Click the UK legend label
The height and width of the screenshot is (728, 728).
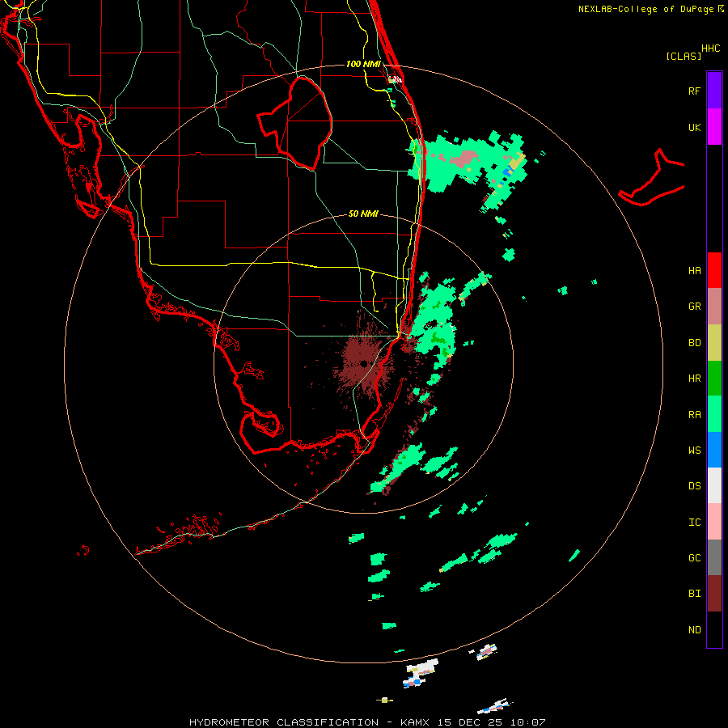[694, 127]
